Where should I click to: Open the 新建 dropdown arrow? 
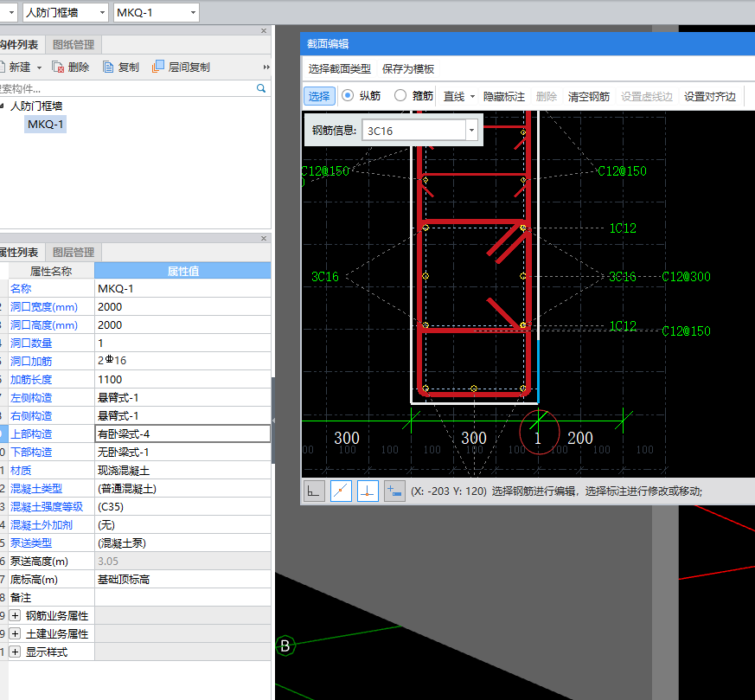pyautogui.click(x=40, y=67)
